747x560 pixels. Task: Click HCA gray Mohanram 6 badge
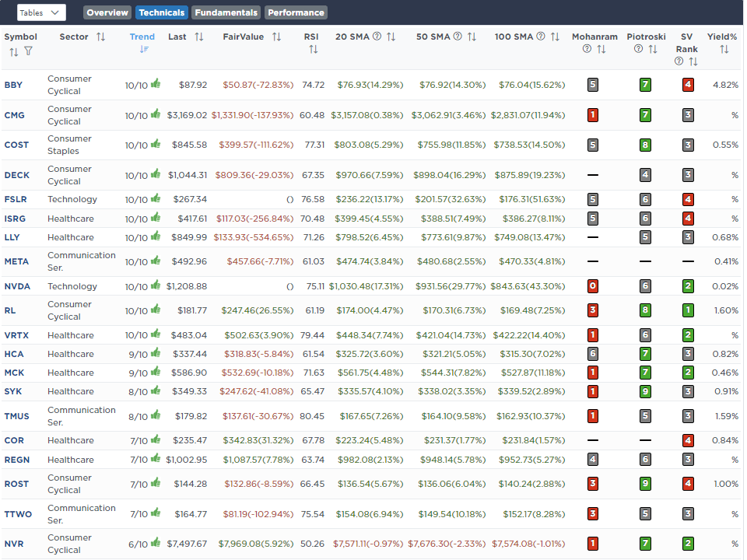pos(593,354)
